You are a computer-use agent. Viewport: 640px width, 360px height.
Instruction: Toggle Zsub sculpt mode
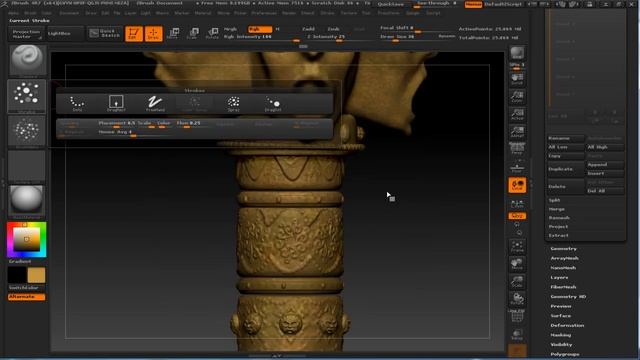click(x=333, y=29)
